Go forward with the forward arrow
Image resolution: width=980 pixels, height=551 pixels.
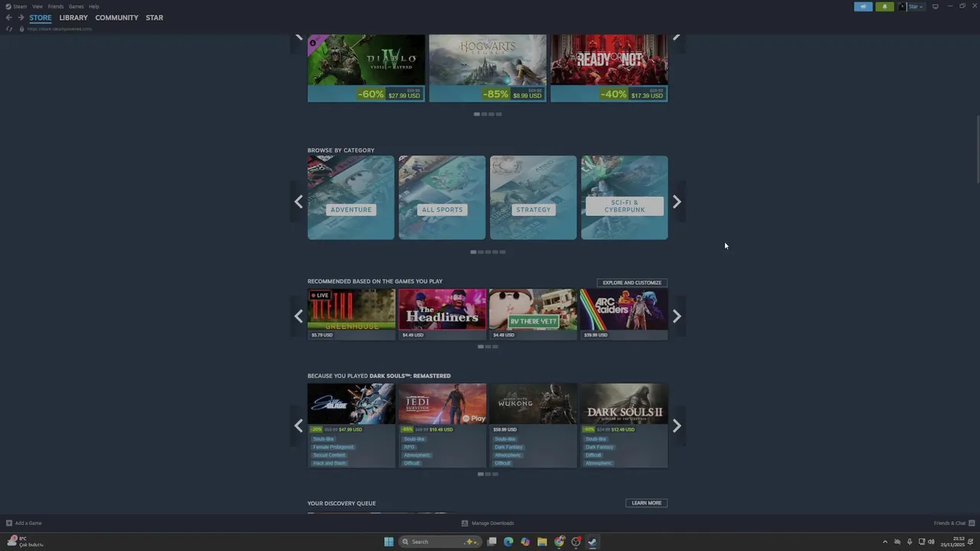[x=21, y=18]
